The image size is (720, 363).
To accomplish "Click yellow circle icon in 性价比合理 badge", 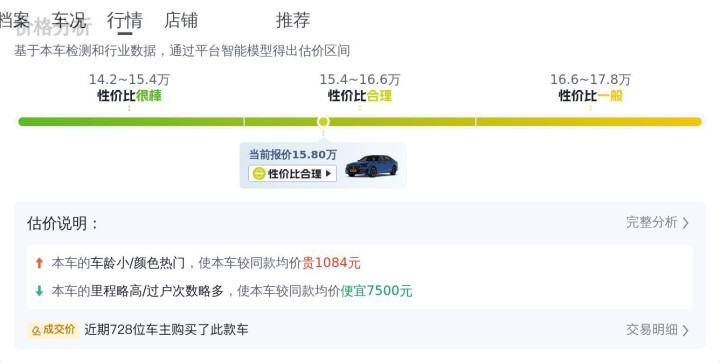I will point(259,173).
